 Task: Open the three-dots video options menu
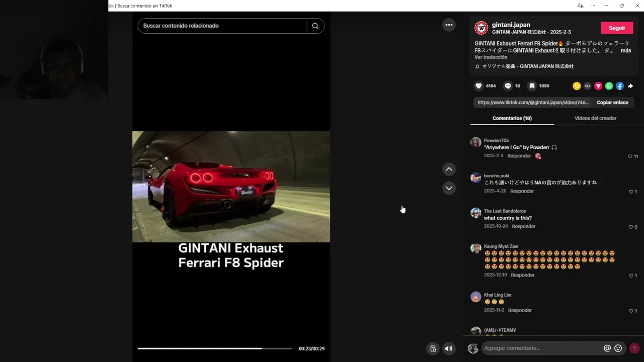point(449,25)
